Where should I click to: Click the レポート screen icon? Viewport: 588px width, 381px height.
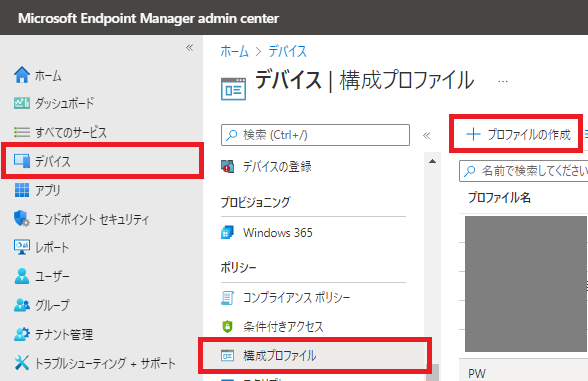click(x=22, y=247)
